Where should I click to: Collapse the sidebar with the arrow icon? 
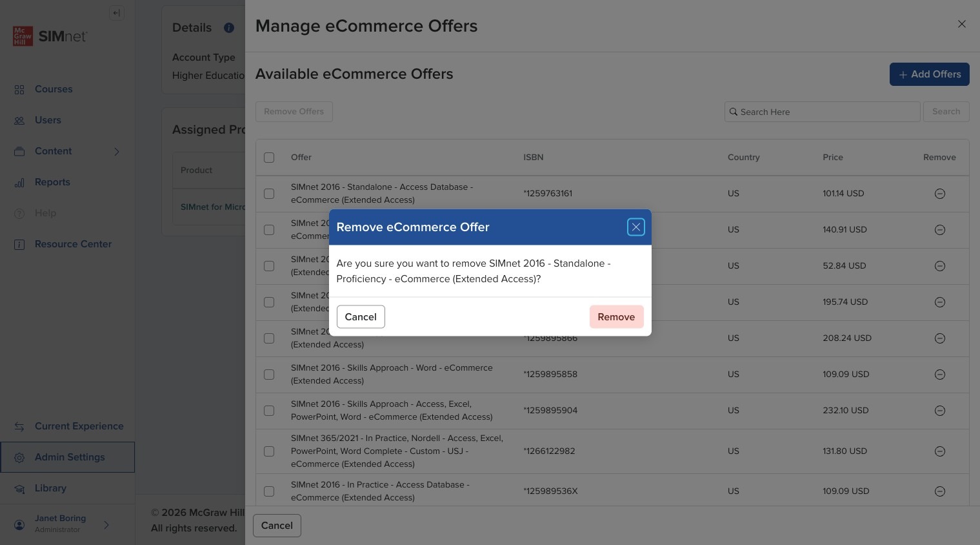(117, 13)
